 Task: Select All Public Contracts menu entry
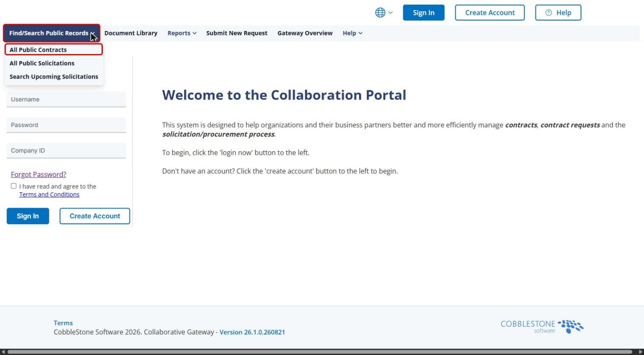pyautogui.click(x=54, y=50)
